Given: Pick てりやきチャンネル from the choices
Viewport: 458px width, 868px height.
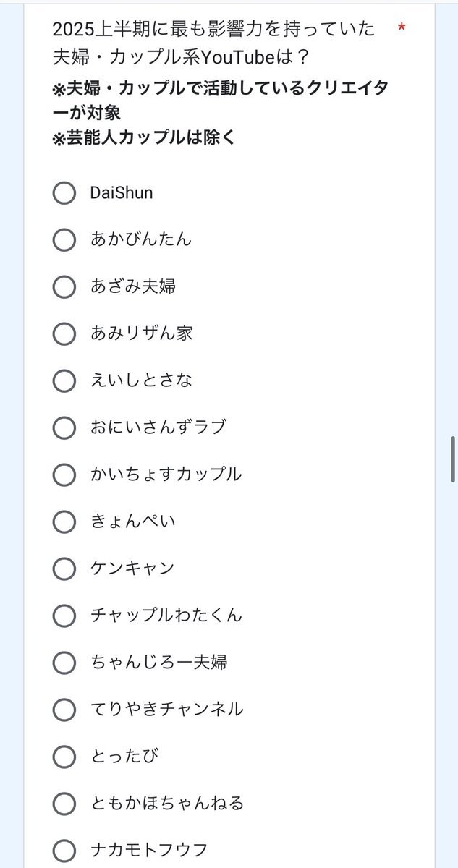Looking at the screenshot, I should 64,710.
